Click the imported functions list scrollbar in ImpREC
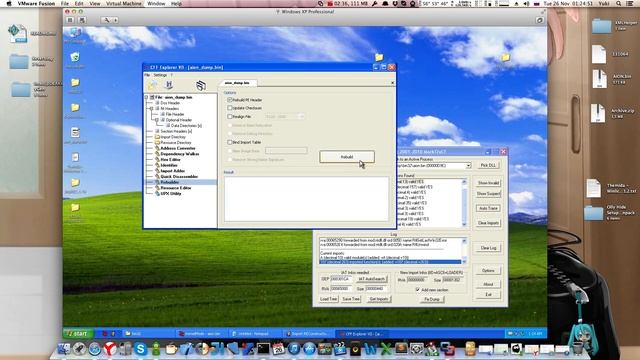 click(x=464, y=203)
